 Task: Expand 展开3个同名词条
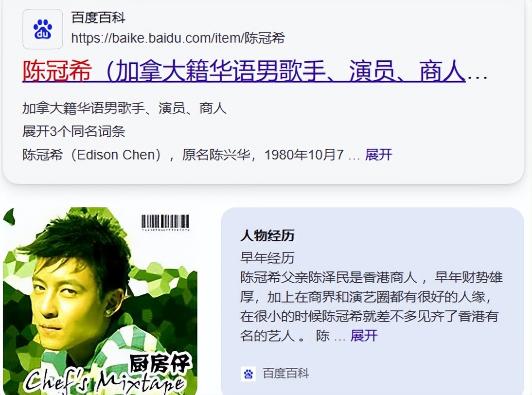pos(73,131)
